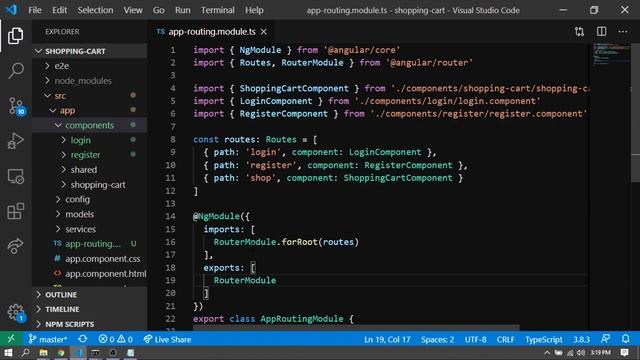Expand the shopping-cart subfolder

click(x=90, y=184)
